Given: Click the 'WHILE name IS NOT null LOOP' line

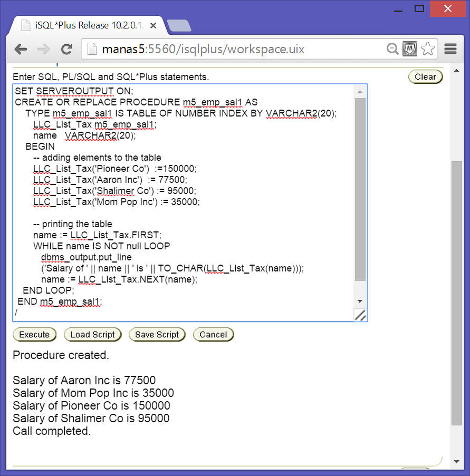Looking at the screenshot, I should click(x=102, y=246).
